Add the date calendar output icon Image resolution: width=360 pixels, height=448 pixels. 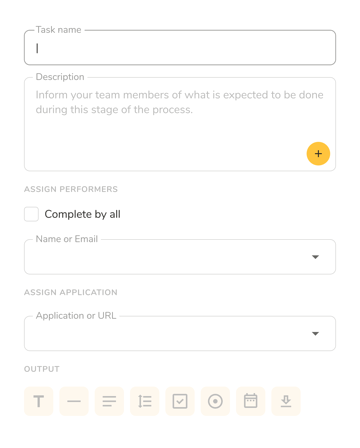point(251,401)
